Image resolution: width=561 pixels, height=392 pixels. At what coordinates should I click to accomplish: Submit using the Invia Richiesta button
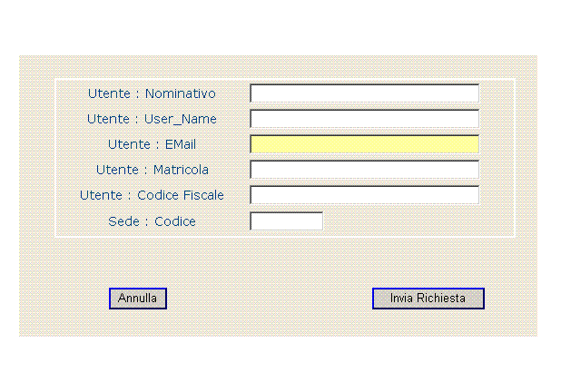pyautogui.click(x=428, y=299)
